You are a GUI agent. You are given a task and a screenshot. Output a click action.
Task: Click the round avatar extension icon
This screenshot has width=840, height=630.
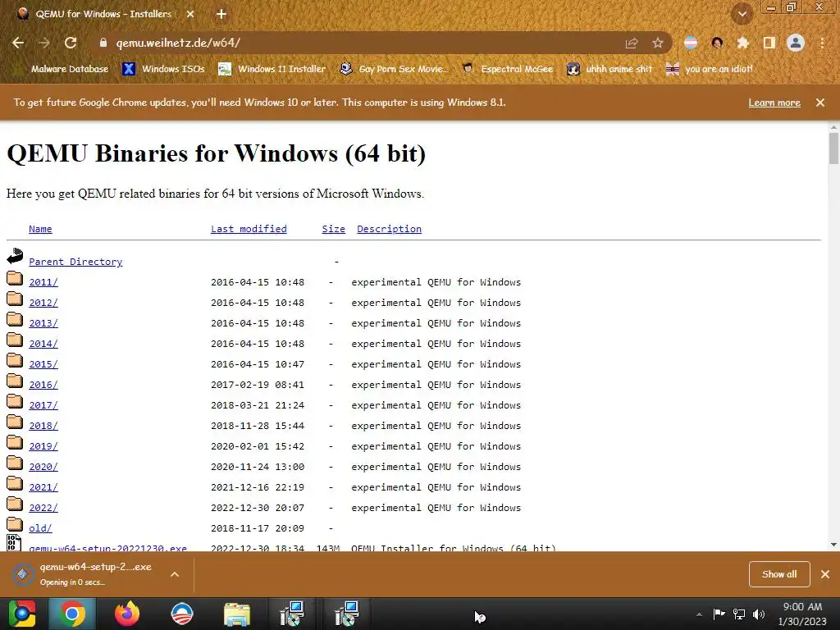[717, 43]
